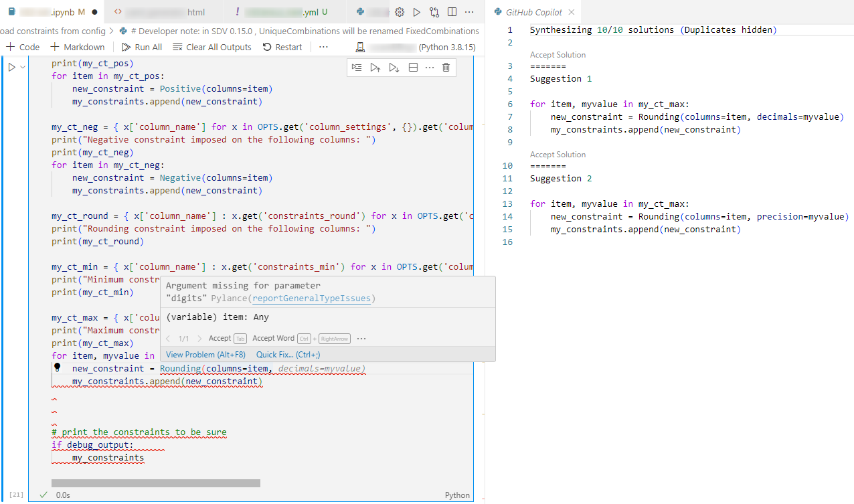Click run by line icon
This screenshot has width=854, height=504.
[x=357, y=68]
